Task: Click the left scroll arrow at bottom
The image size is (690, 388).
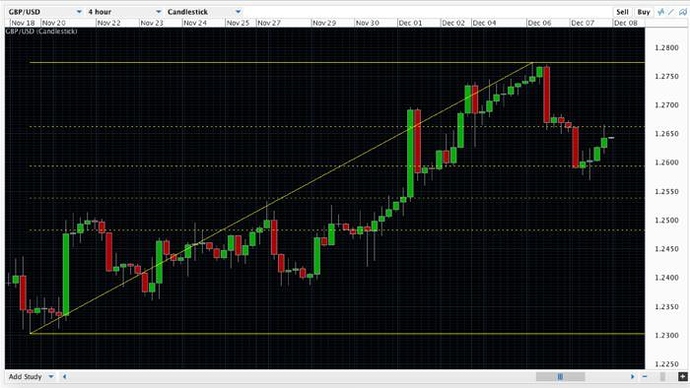Action: pyautogui.click(x=65, y=377)
